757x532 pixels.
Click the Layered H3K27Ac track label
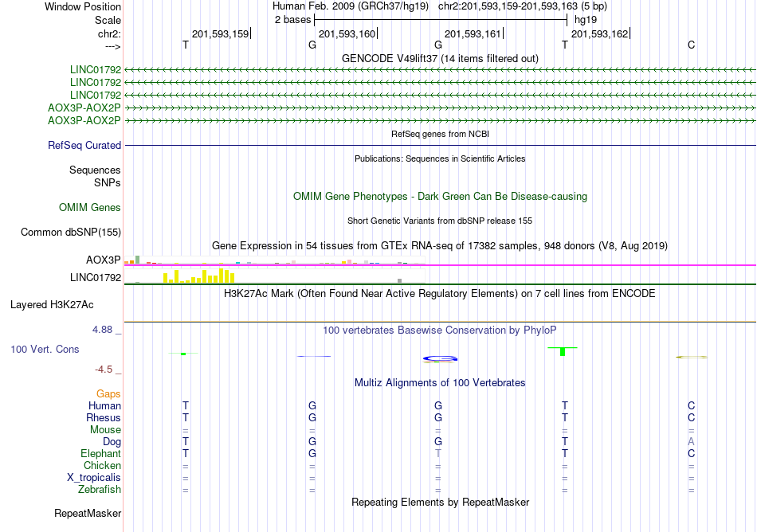[x=52, y=305]
